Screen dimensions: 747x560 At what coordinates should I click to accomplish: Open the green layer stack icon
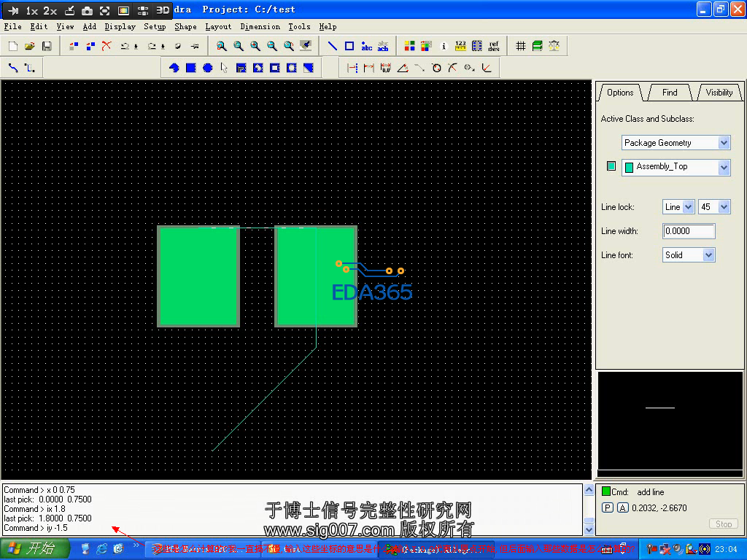(x=538, y=46)
